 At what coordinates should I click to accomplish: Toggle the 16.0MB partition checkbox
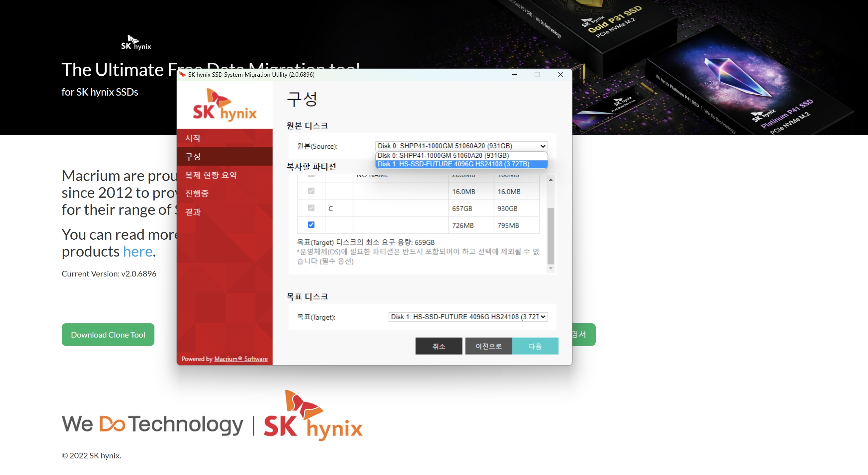(x=311, y=191)
